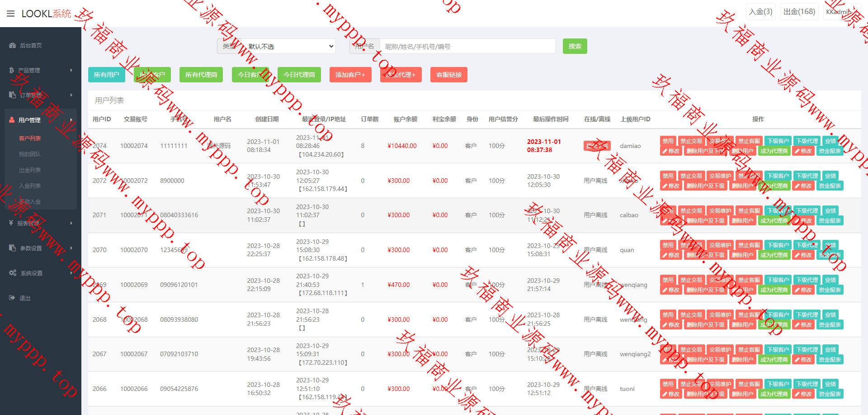868x415 pixels.
Task: Click the 参数设置 clipboard icon
Action: tap(12, 248)
